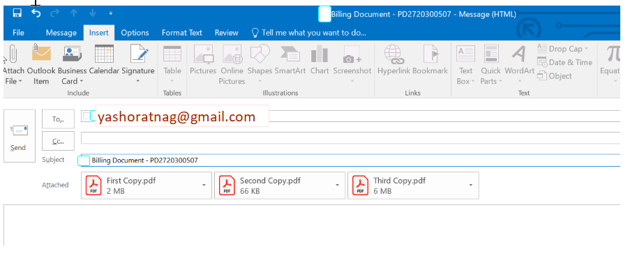
Task: Click the Bookmark icon
Action: click(430, 54)
